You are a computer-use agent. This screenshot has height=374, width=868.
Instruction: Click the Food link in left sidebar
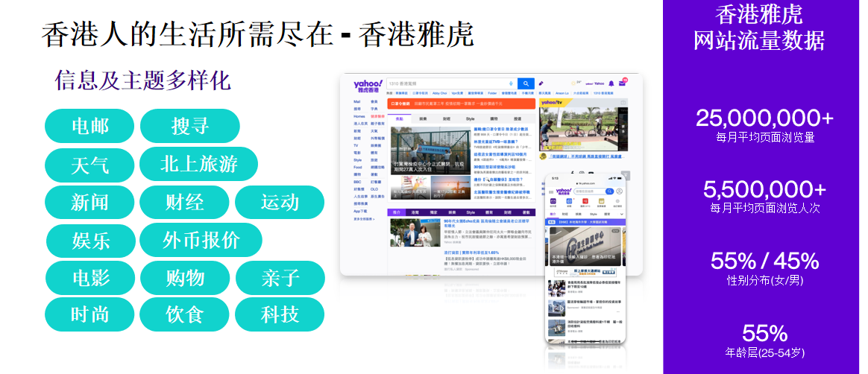(358, 167)
